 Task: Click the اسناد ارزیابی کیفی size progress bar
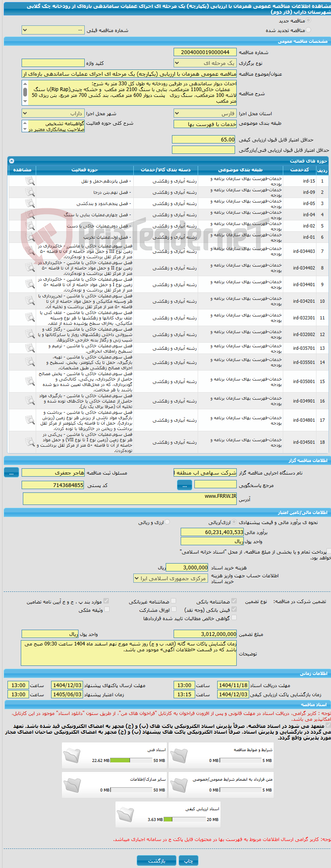click(185, 819)
